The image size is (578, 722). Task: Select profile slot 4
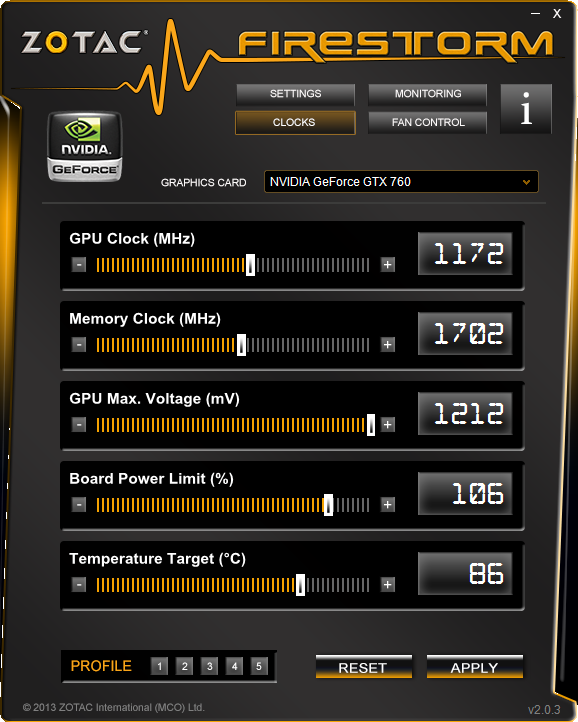(234, 666)
